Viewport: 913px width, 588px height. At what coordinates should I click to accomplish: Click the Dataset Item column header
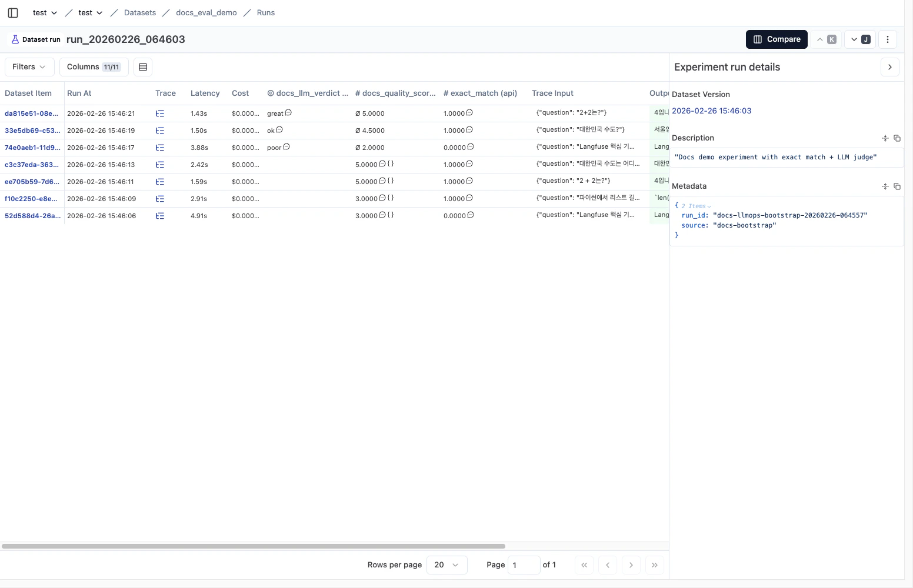pos(28,93)
